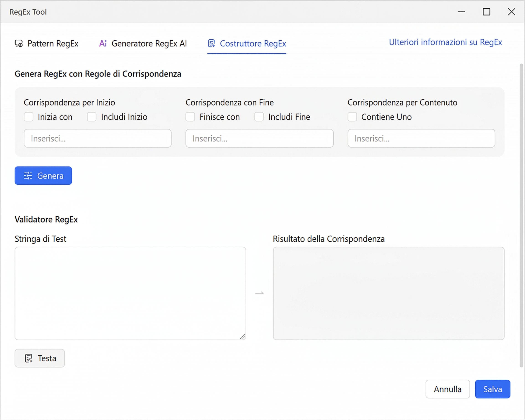Open the Ulteriori informazioni su RegEx link
The image size is (525, 420).
445,42
